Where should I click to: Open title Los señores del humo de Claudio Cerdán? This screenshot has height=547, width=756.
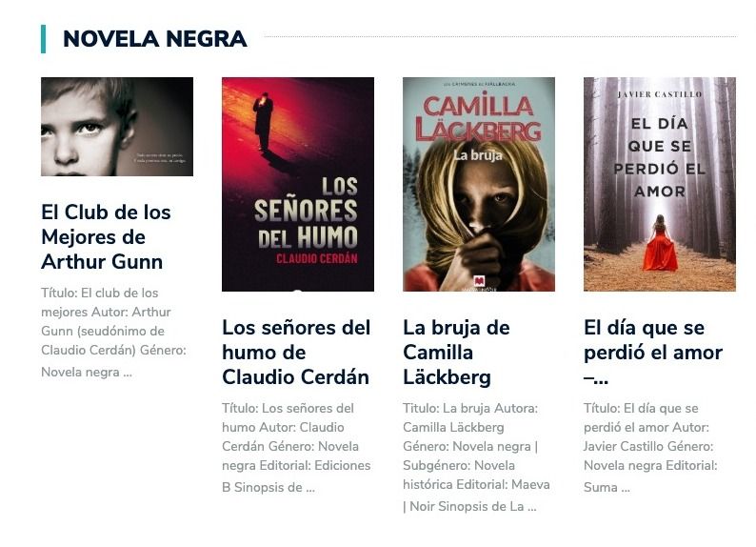click(296, 353)
